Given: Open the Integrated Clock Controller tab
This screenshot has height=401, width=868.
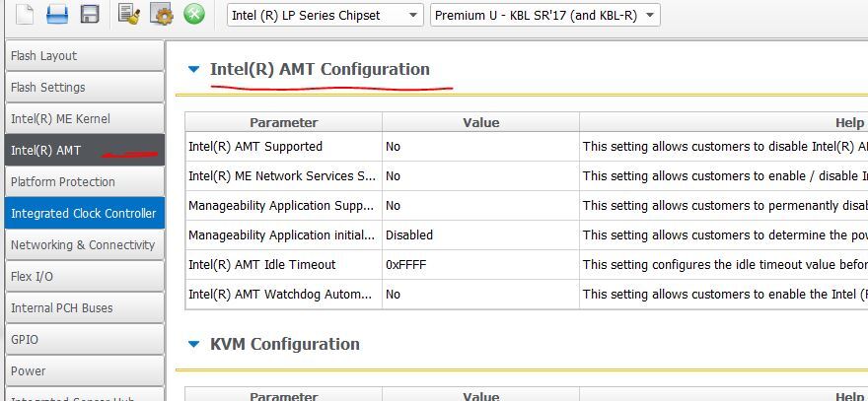Looking at the screenshot, I should pyautogui.click(x=83, y=214).
